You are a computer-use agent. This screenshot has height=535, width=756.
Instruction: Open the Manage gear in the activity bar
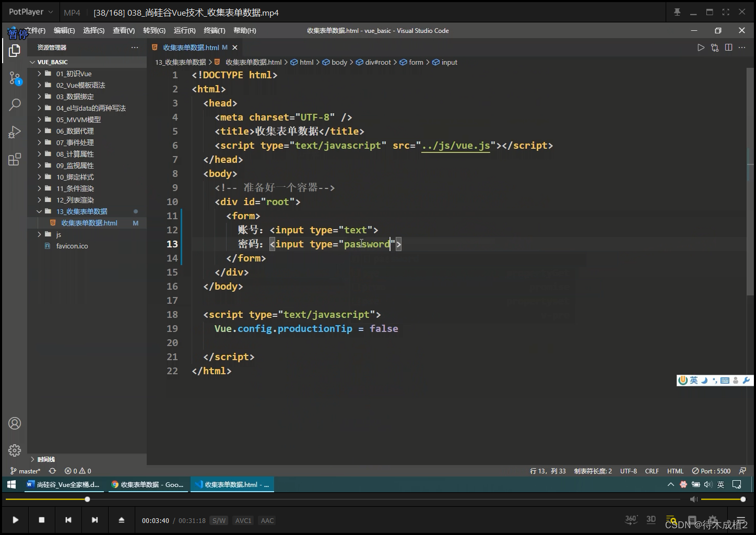pyautogui.click(x=15, y=450)
